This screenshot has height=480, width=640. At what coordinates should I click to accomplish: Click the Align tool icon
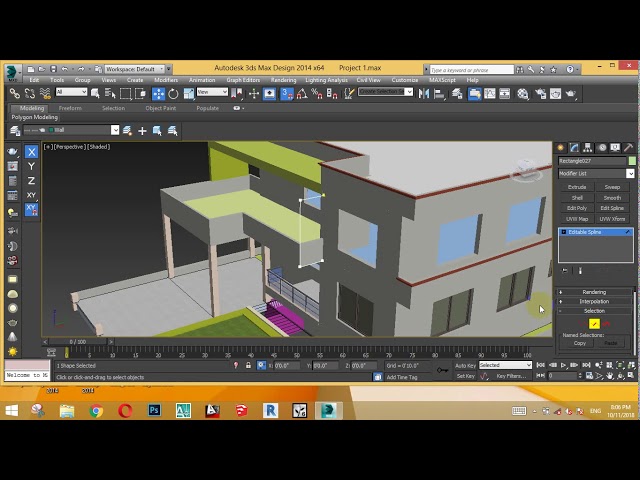point(439,94)
